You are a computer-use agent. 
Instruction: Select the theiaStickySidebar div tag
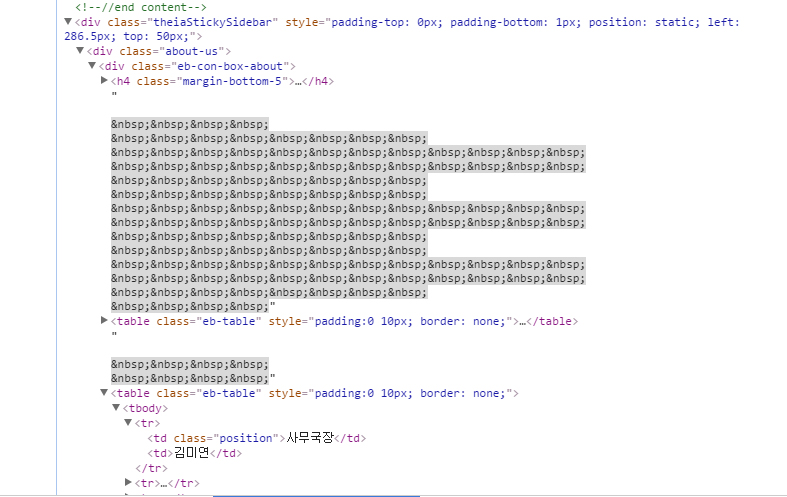[402, 29]
